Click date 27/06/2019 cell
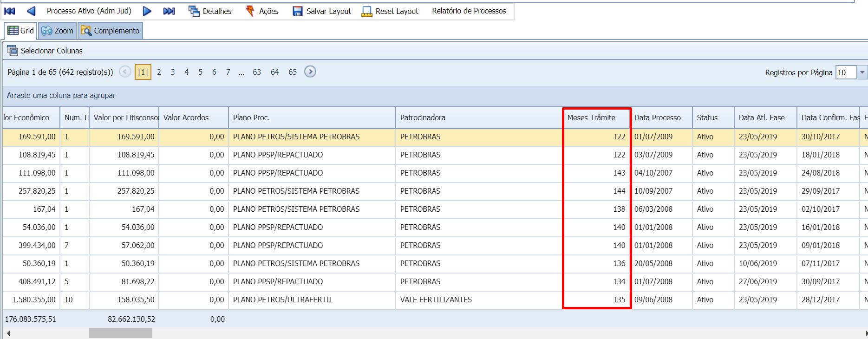 pos(765,281)
